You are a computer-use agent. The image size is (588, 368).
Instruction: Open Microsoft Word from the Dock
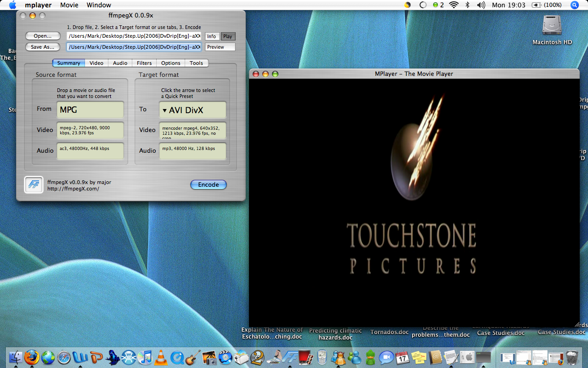(x=80, y=357)
